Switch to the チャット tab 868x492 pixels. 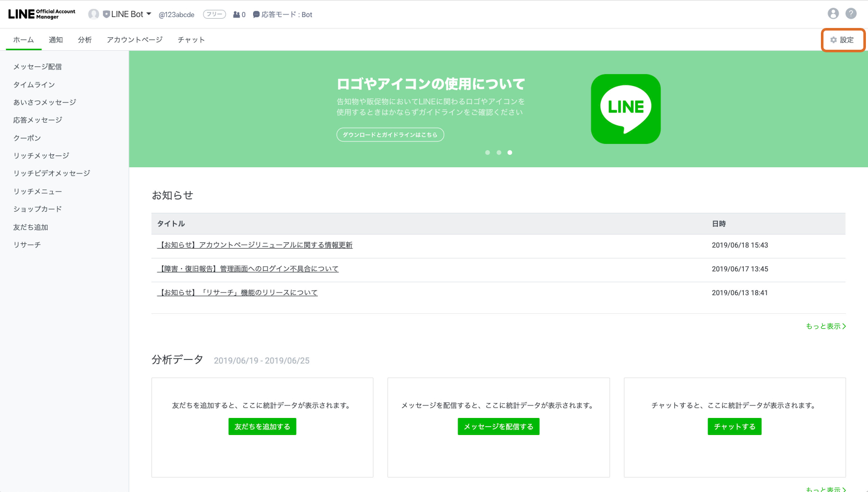191,40
